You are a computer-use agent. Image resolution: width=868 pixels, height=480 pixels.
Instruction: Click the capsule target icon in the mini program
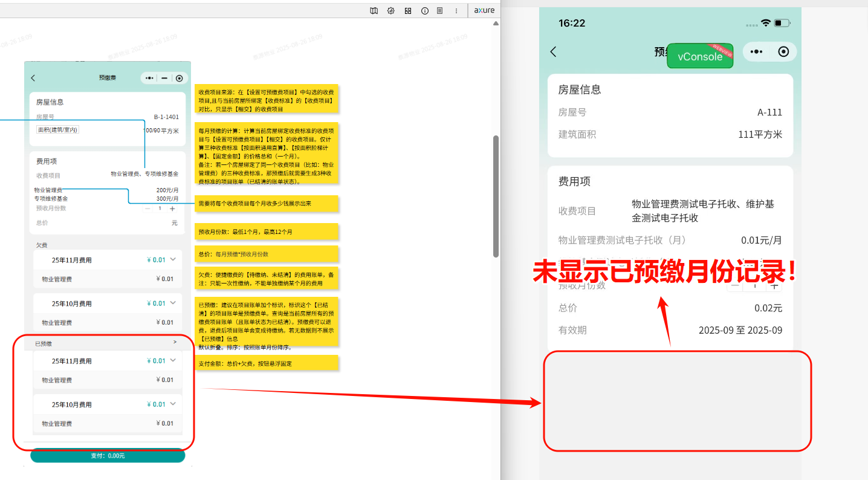pos(784,51)
